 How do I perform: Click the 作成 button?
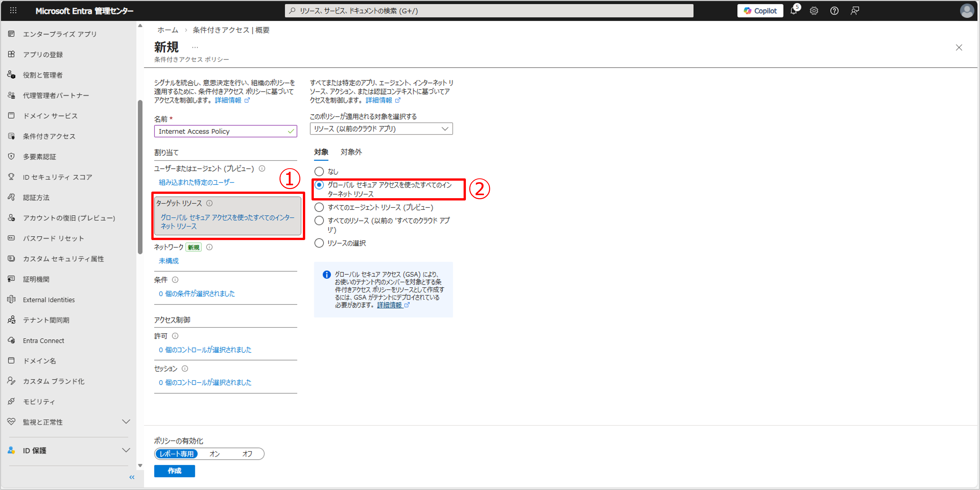(x=174, y=471)
